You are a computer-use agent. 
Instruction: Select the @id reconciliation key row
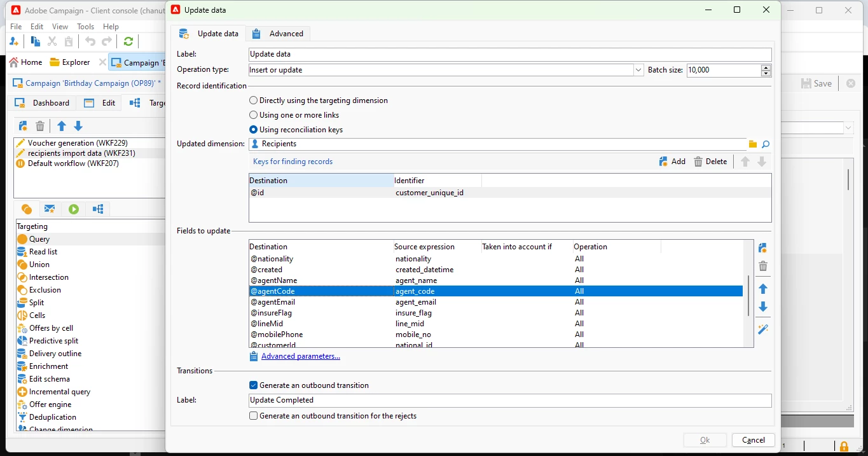pos(510,192)
